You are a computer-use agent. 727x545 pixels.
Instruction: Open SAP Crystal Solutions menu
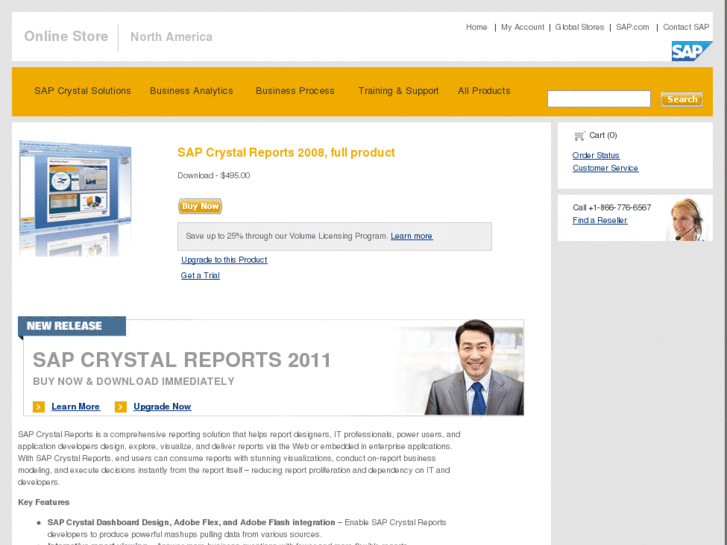point(82,91)
